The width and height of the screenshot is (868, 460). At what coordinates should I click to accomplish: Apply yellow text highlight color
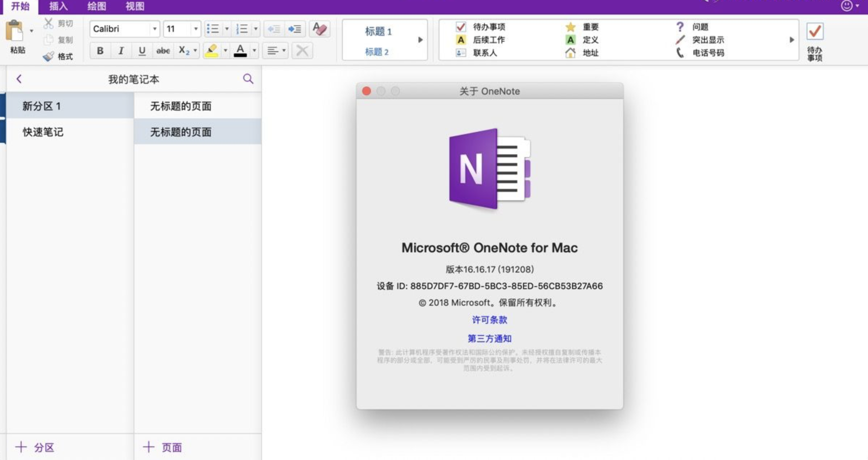[x=211, y=51]
